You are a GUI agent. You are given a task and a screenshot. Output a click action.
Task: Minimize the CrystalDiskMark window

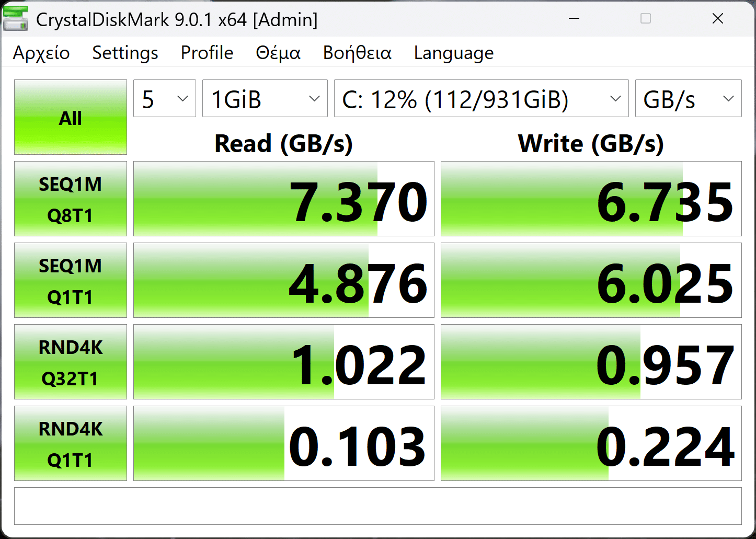(x=574, y=19)
